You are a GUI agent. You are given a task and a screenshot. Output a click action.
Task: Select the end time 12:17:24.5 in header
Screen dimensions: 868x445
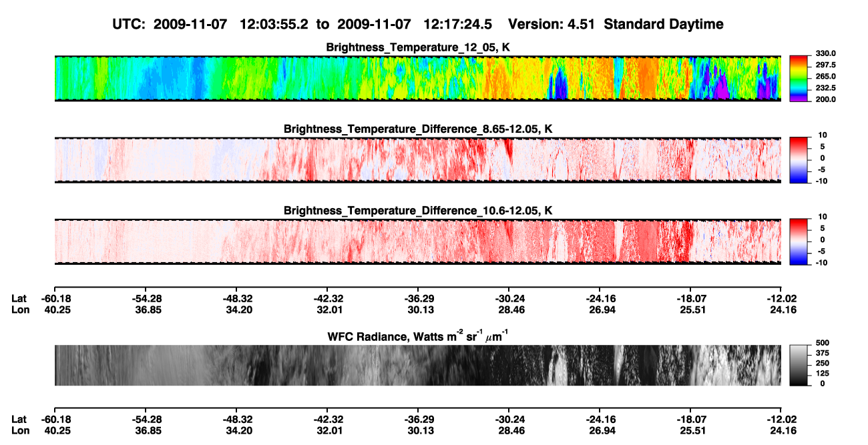coord(459,25)
